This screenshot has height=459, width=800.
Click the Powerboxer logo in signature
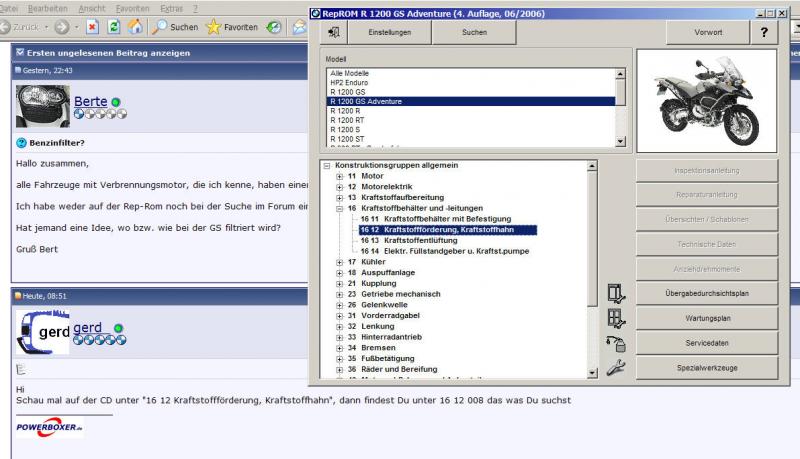pos(49,427)
